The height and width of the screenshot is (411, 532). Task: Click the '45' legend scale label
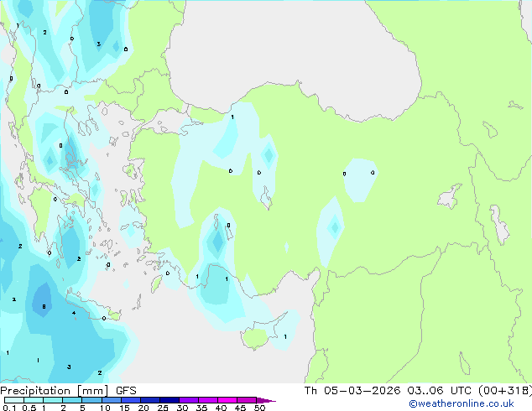point(240,408)
